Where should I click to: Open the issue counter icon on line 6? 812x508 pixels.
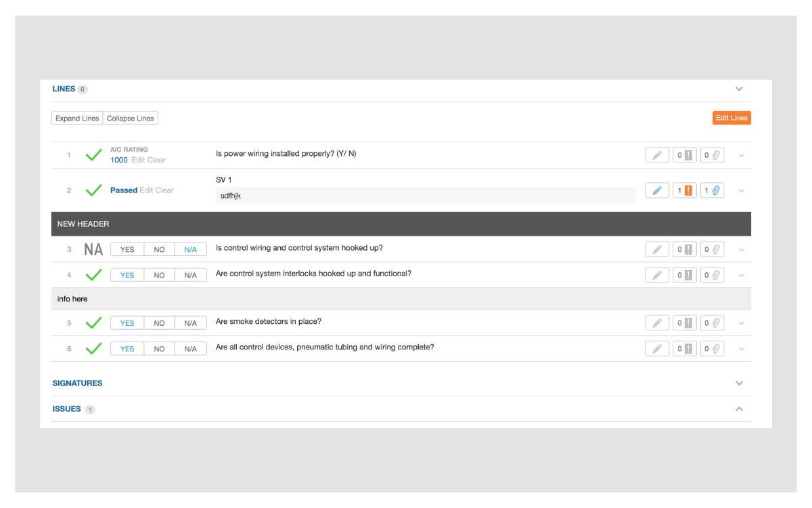coord(684,349)
